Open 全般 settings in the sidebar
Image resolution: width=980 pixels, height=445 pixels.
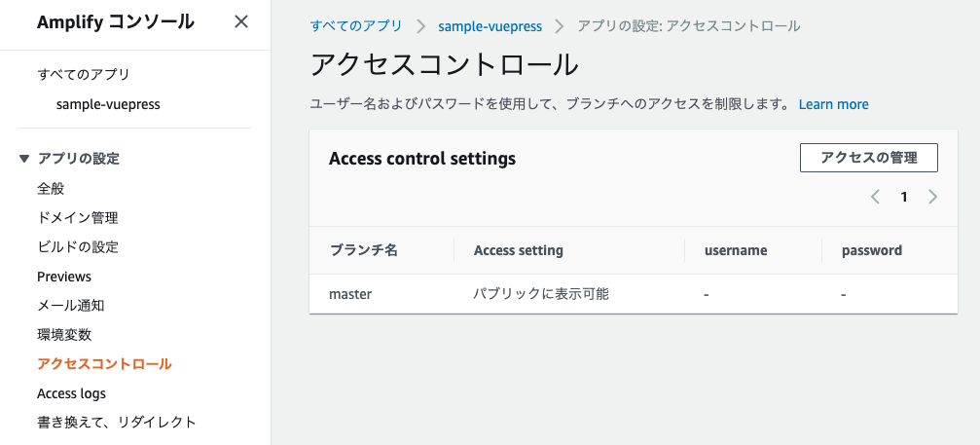51,188
